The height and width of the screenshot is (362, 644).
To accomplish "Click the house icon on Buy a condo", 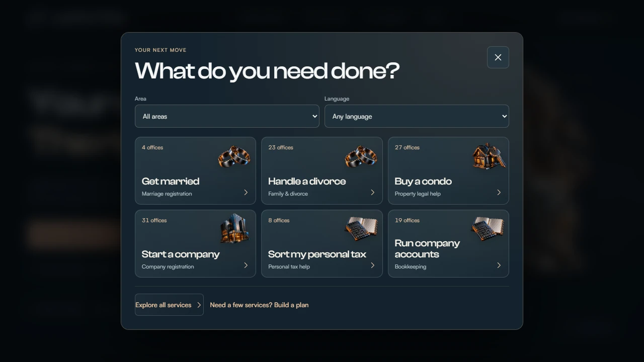I will pyautogui.click(x=488, y=156).
